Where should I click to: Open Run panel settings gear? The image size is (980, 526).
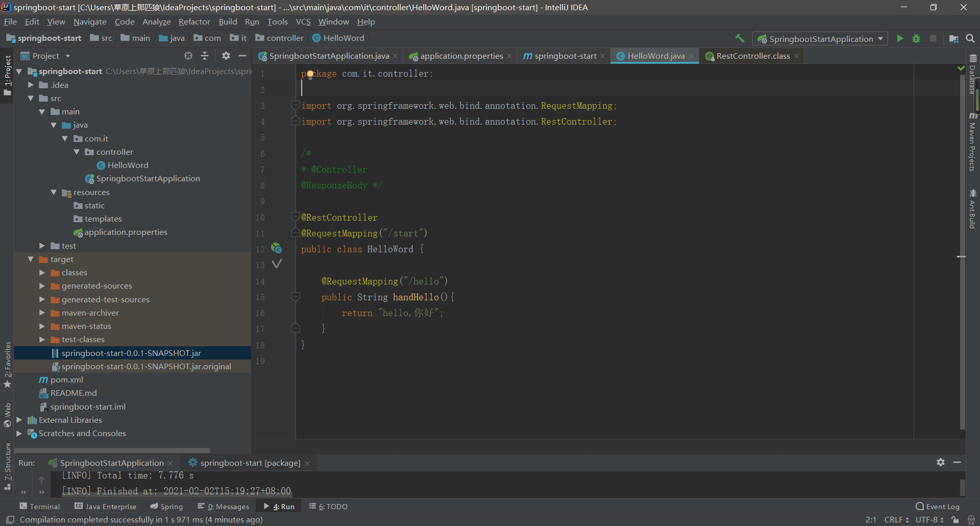click(x=941, y=462)
